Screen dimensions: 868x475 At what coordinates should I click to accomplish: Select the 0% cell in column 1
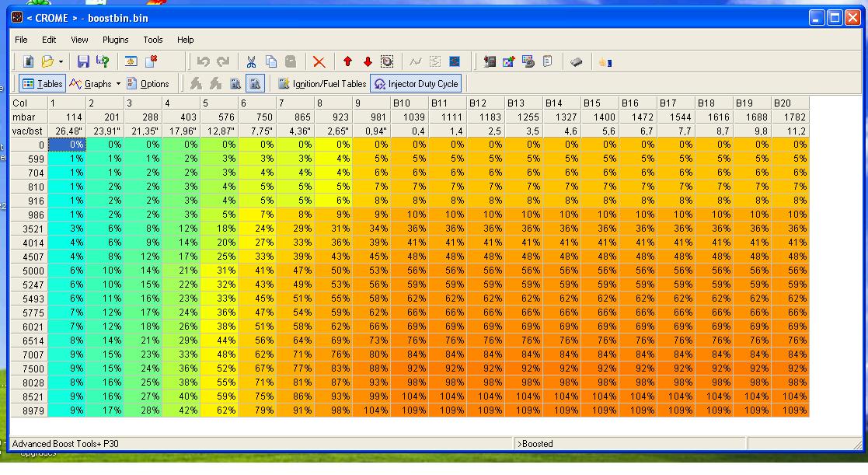coord(67,145)
